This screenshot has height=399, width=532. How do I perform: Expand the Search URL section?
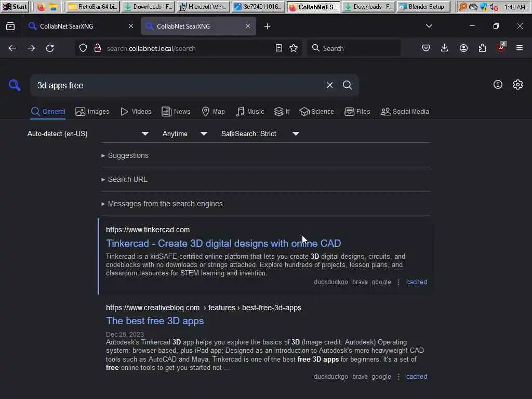tap(124, 179)
